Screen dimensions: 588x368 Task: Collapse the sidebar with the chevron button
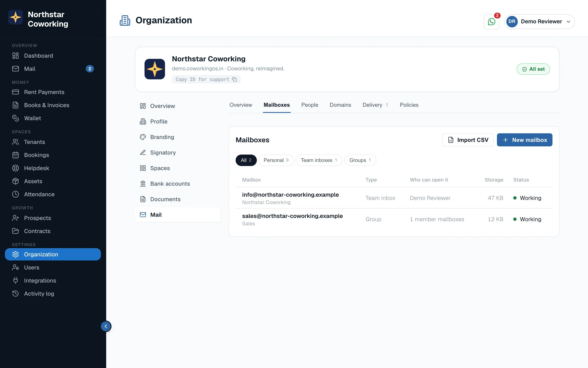point(106,326)
